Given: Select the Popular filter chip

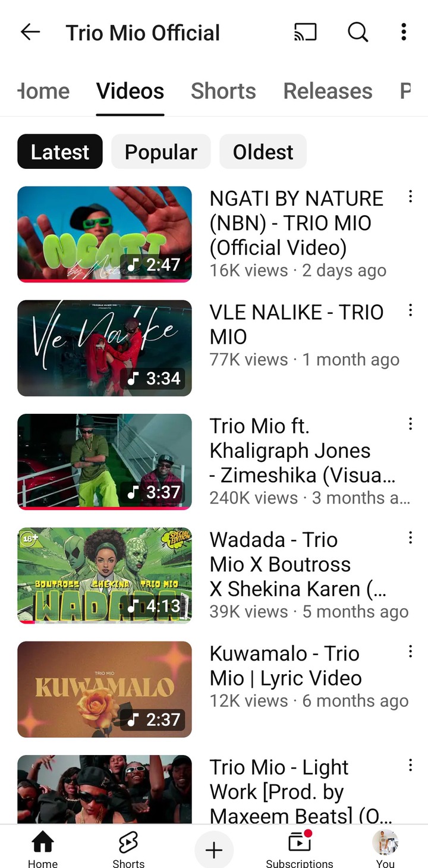Looking at the screenshot, I should 161,152.
